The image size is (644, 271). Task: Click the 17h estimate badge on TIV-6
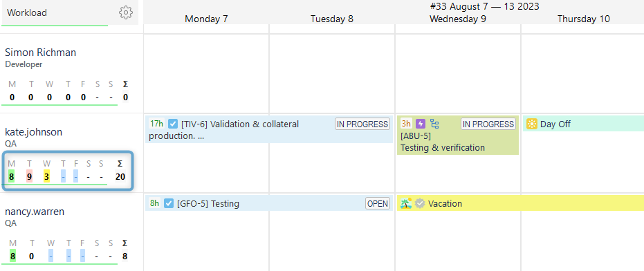click(156, 124)
